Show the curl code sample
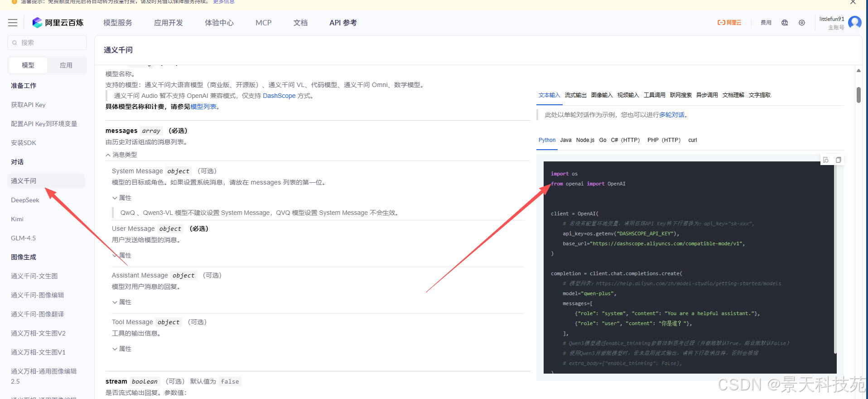868x399 pixels. 693,140
